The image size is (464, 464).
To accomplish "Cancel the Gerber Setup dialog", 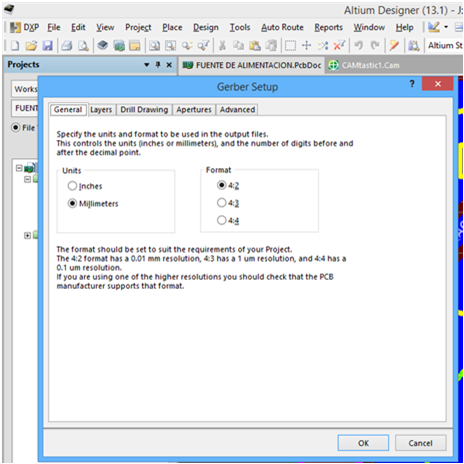I will [x=420, y=443].
